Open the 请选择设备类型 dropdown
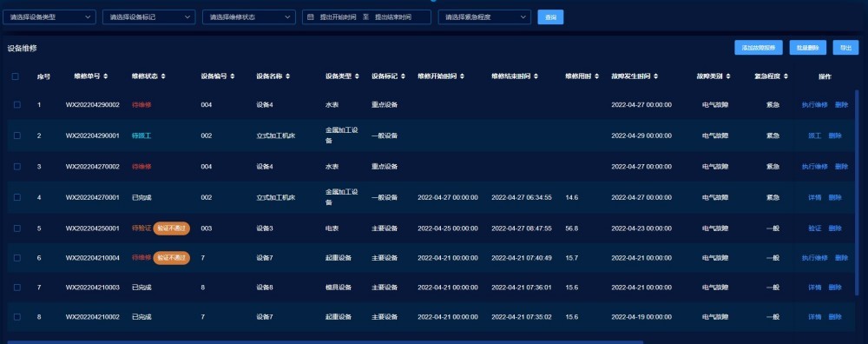This screenshot has height=344, width=868. pos(49,17)
